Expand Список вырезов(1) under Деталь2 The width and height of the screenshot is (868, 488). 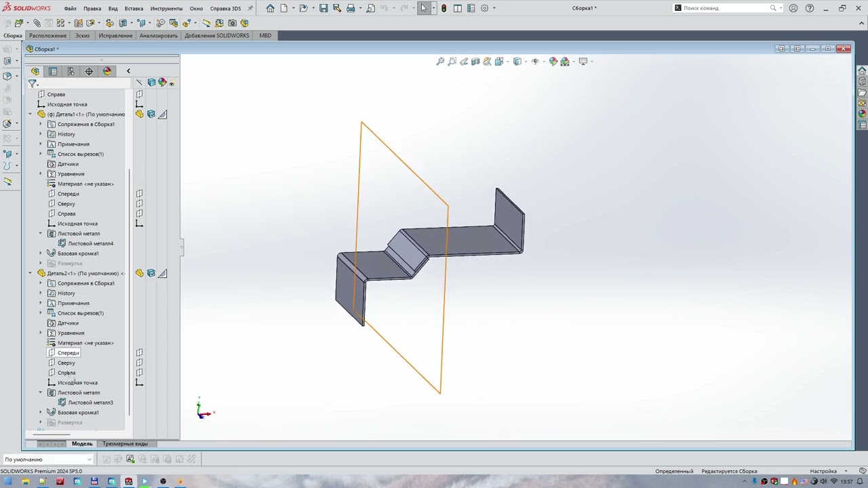pyautogui.click(x=40, y=313)
